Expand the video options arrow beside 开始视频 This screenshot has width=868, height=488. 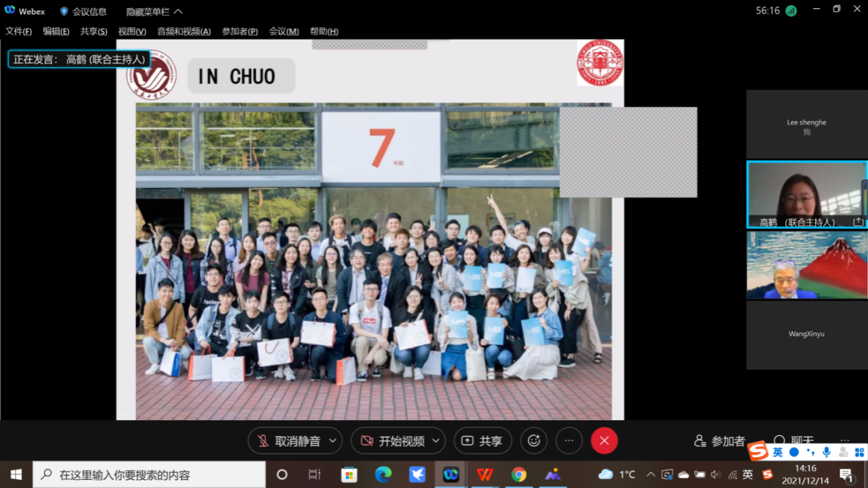(x=436, y=441)
